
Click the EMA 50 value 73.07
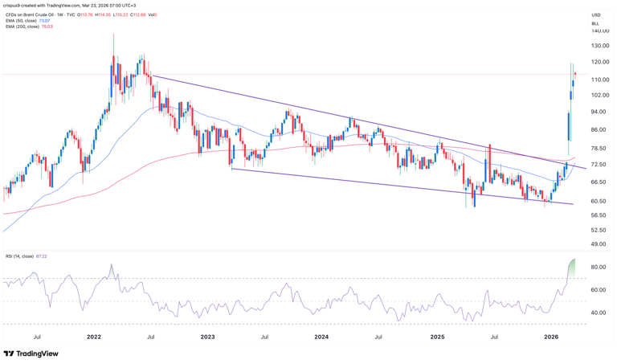[44, 20]
